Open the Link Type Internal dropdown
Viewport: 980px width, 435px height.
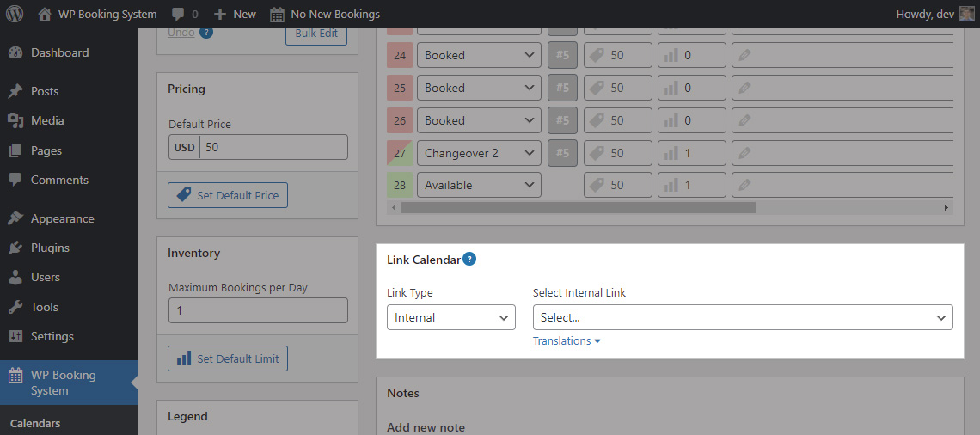(x=451, y=317)
